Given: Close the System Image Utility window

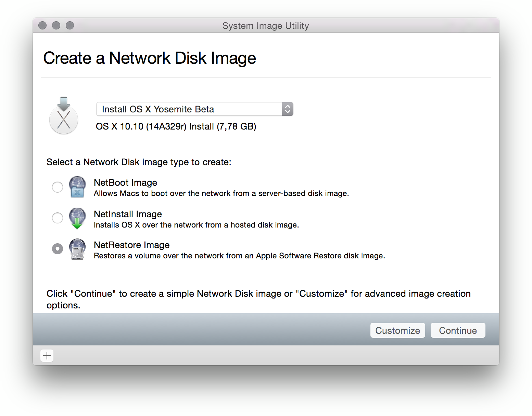Looking at the screenshot, I should [42, 25].
